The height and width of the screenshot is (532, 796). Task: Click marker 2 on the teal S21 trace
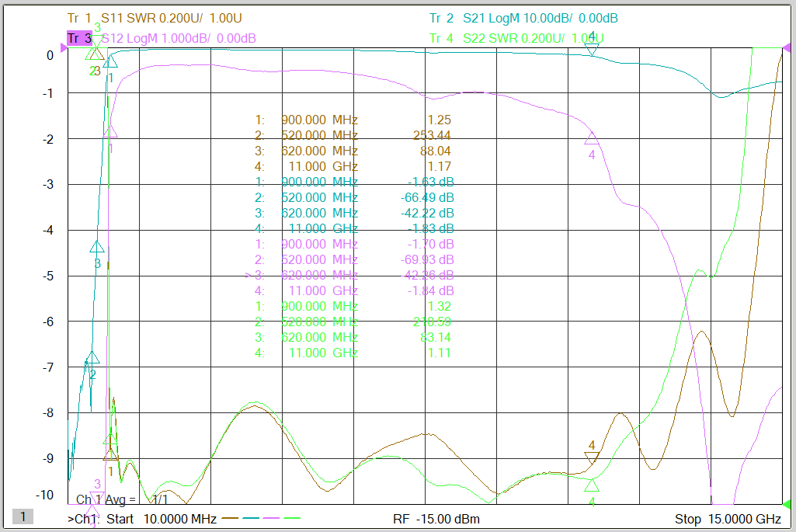coord(92,356)
